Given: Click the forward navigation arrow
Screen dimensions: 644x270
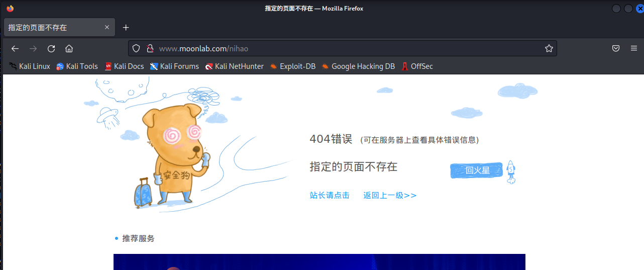Looking at the screenshot, I should coord(33,49).
